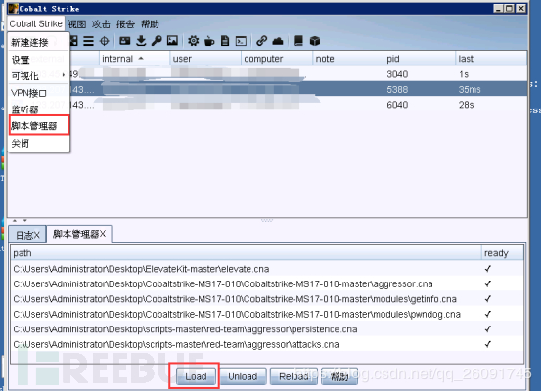Select the elevate.cna script row
Image resolution: width=542 pixels, height=392 pixels.
tap(267, 269)
